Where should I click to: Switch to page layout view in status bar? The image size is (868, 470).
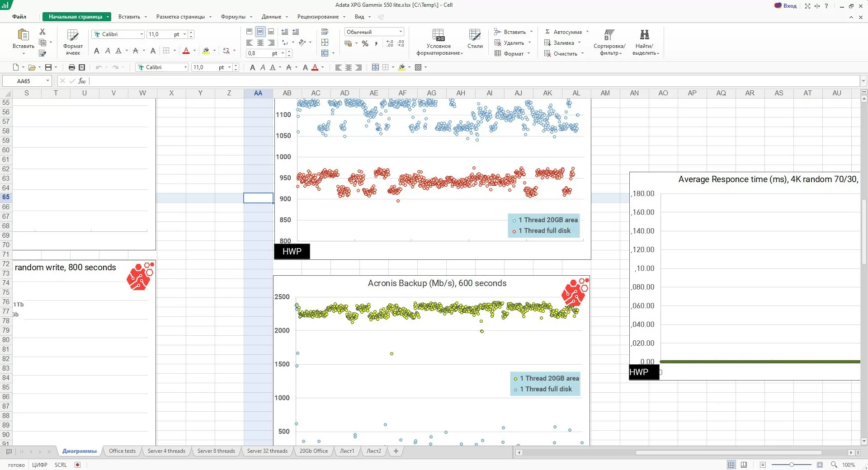point(744,465)
